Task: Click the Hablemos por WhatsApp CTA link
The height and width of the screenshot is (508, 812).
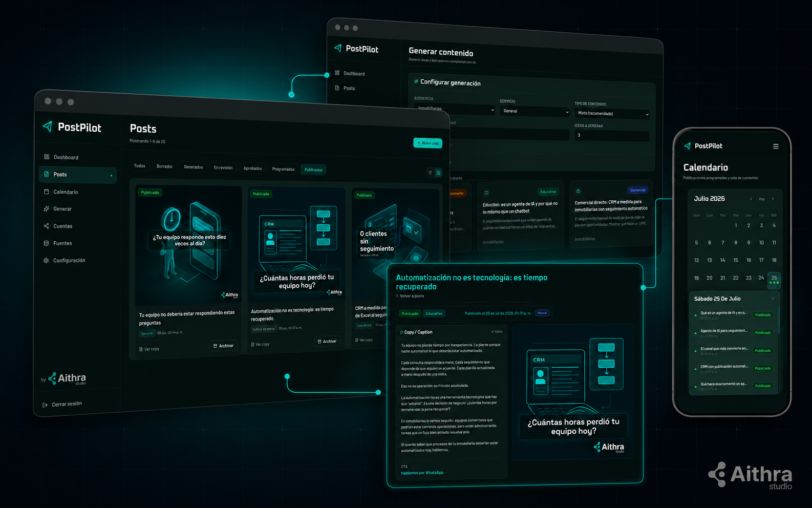Action: [x=422, y=473]
